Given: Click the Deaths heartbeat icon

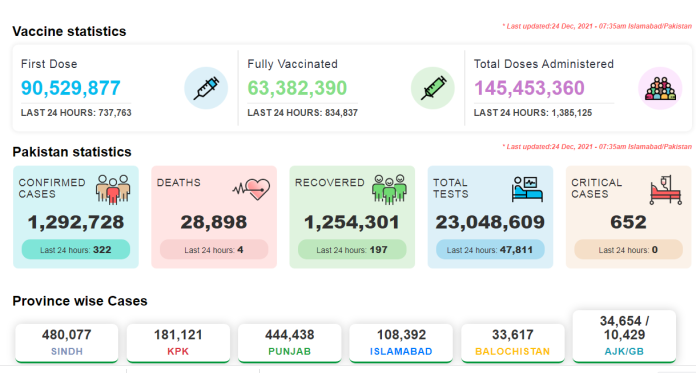Looking at the screenshot, I should (x=251, y=189).
